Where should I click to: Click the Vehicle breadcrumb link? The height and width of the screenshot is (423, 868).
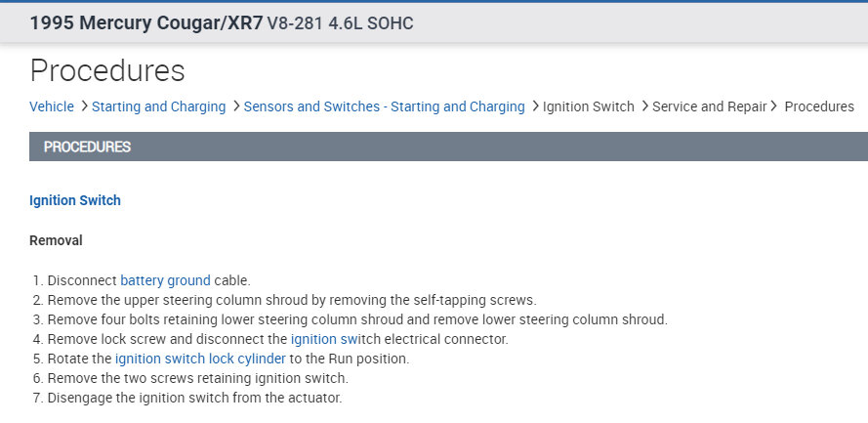pyautogui.click(x=52, y=106)
